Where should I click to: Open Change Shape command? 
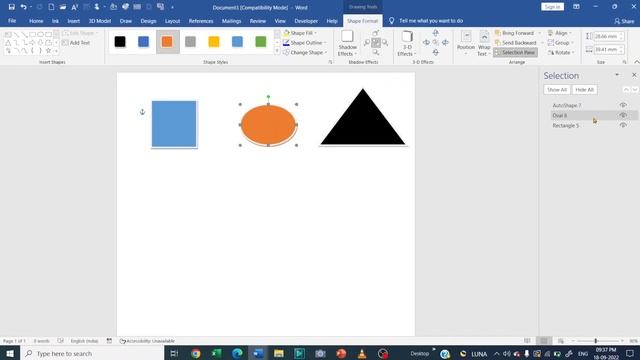coord(304,53)
